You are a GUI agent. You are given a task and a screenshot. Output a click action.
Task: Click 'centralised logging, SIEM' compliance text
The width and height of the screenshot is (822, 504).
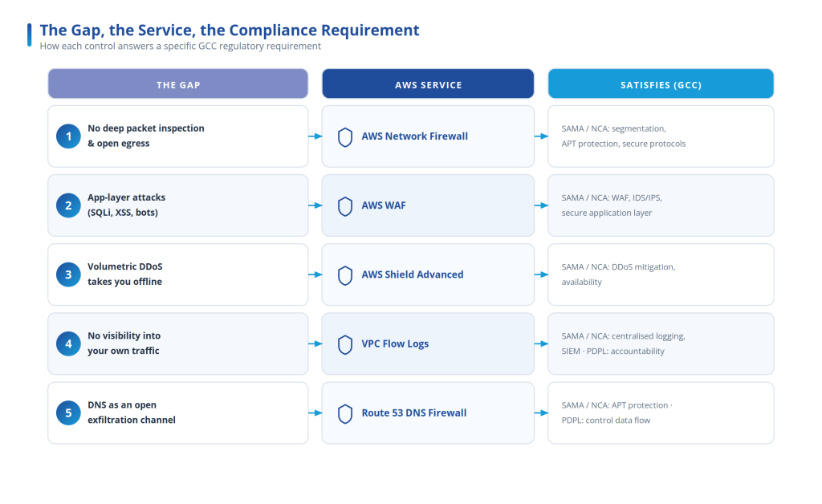623,343
